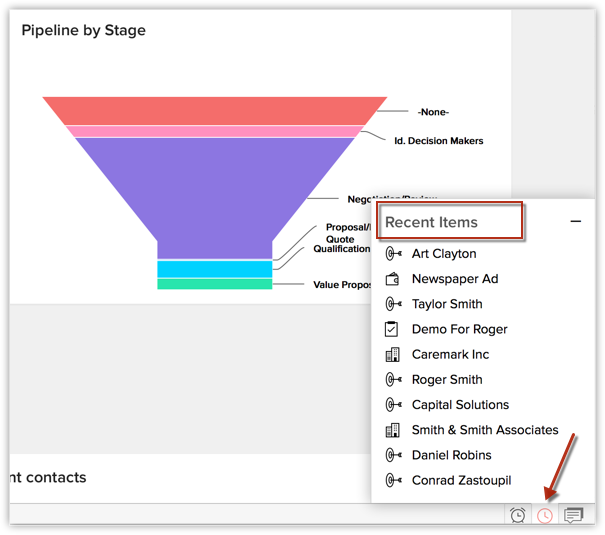Click the icon beside Art Clayton
605x535 pixels.
point(393,254)
